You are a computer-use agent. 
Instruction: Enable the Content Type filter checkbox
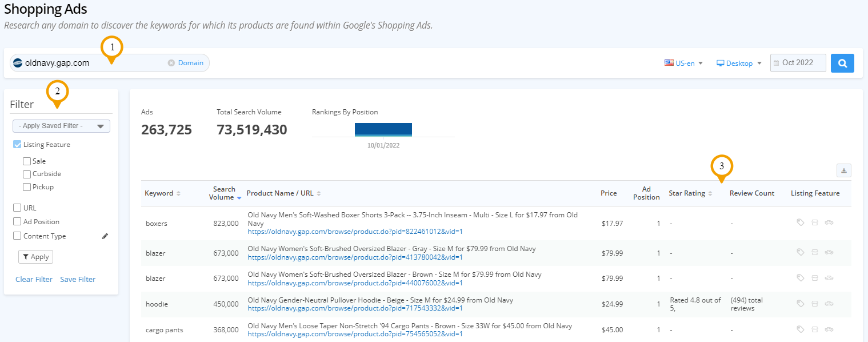17,236
